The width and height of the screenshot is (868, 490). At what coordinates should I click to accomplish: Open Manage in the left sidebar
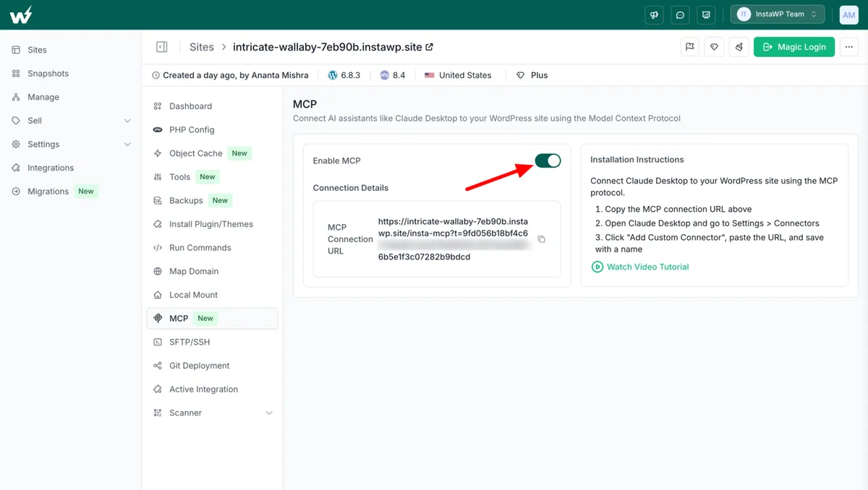pyautogui.click(x=43, y=97)
